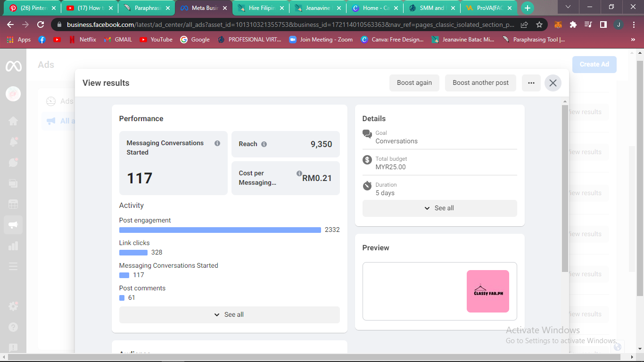Click the dialog's vertical scrollbar
Viewport: 644px width, 362px height.
tap(565, 189)
